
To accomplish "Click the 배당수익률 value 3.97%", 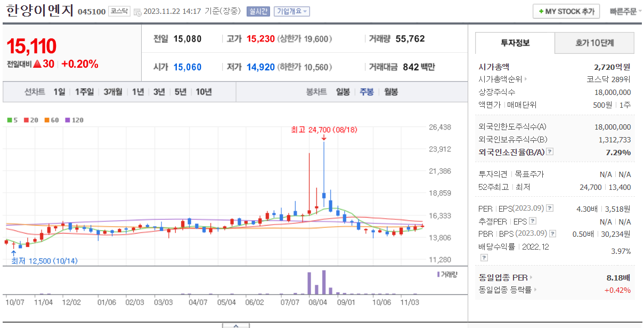I will point(621,251).
